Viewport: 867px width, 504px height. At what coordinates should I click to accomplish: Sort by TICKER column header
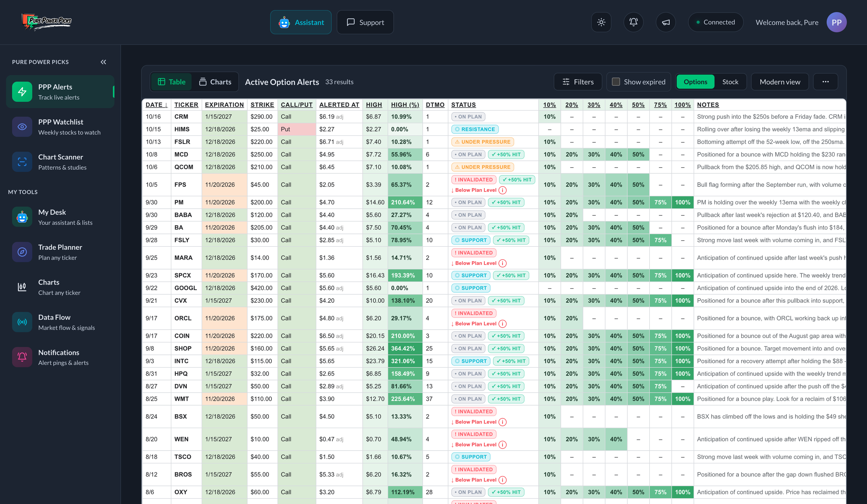click(x=186, y=105)
